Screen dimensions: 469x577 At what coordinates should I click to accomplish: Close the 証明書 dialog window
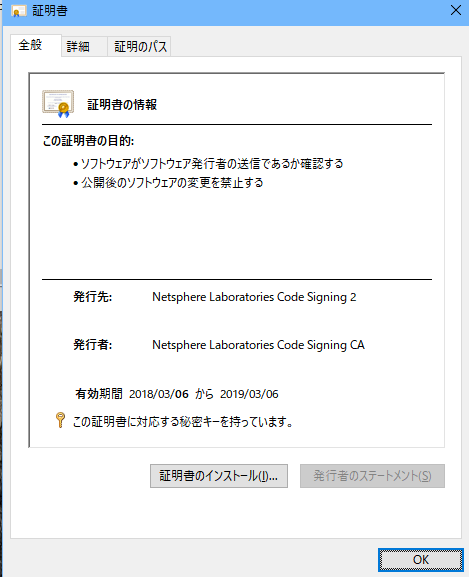pos(456,10)
